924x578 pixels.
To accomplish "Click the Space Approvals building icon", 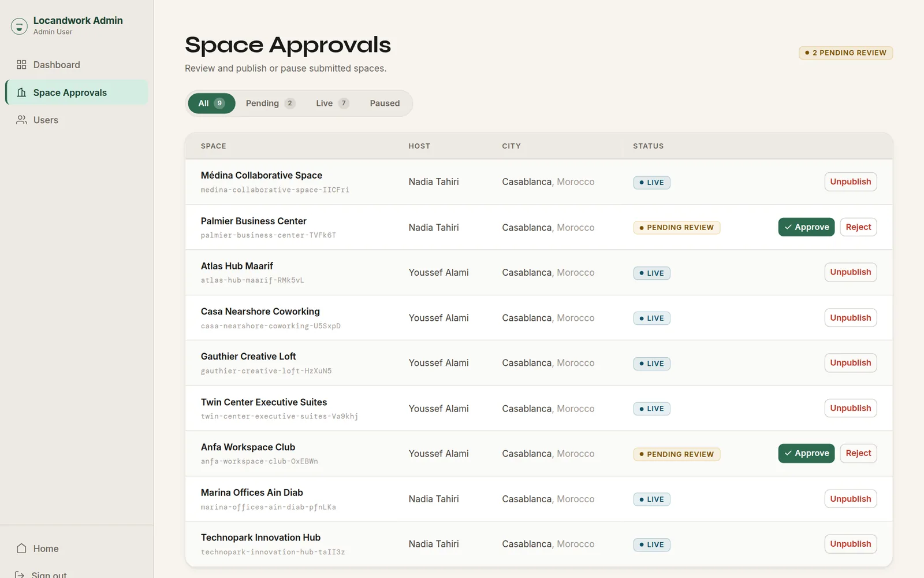I will [x=21, y=92].
